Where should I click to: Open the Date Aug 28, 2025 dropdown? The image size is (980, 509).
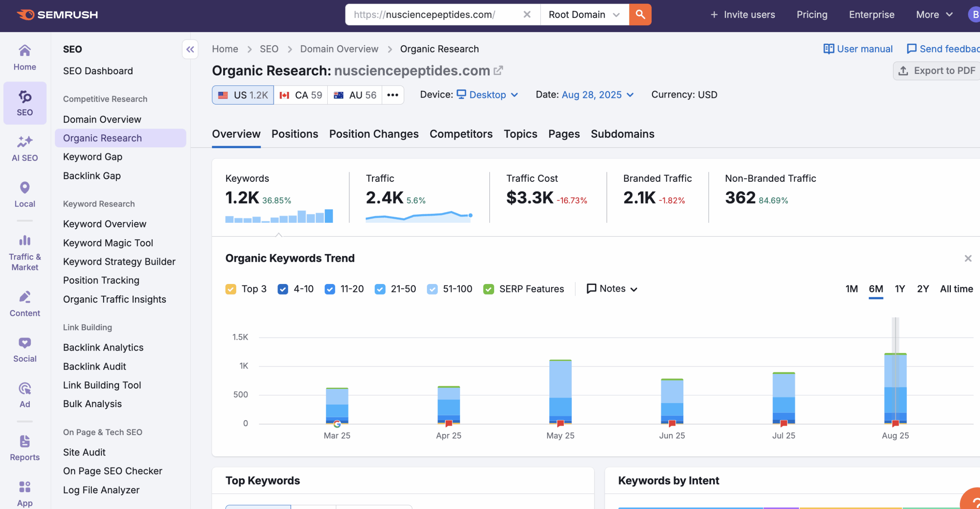[598, 95]
